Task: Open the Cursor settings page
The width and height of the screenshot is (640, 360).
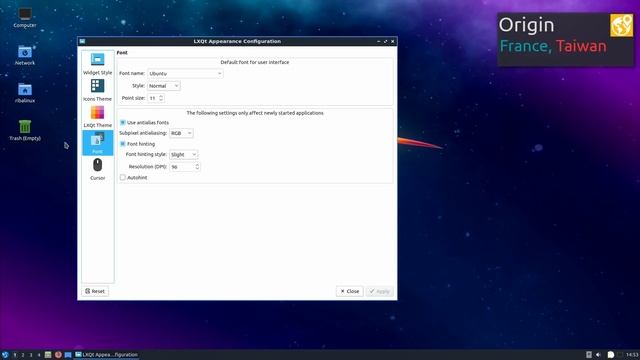Action: click(x=98, y=169)
